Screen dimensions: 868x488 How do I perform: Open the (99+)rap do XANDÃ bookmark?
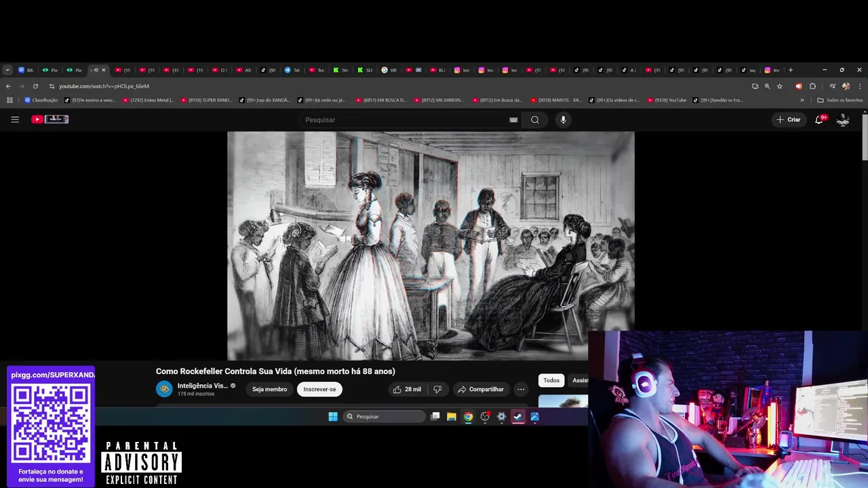pos(265,100)
